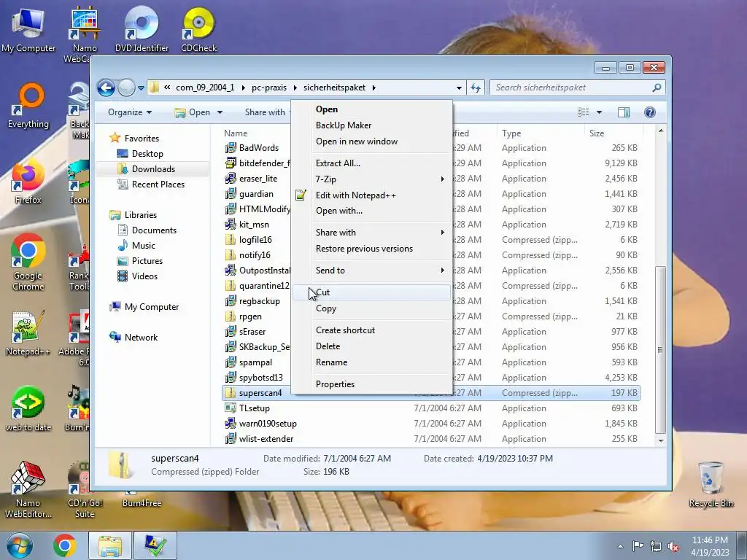
Task: Select Properties in context menu
Action: coord(371,384)
